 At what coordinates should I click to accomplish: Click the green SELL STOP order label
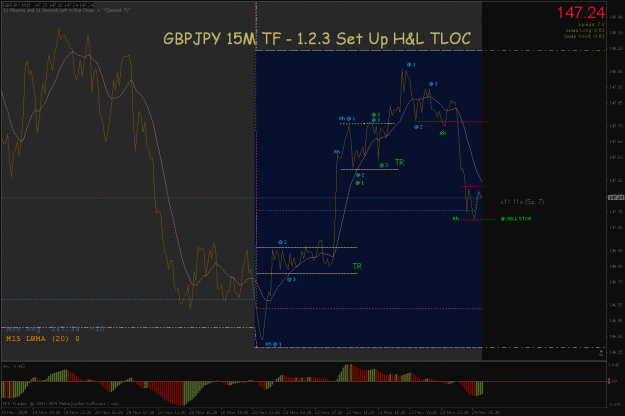coord(516,219)
